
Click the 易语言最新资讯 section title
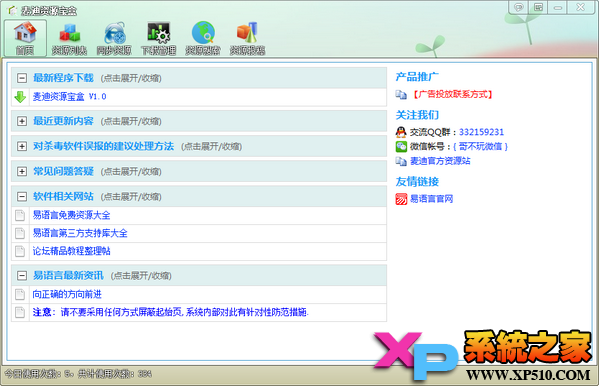(x=68, y=275)
